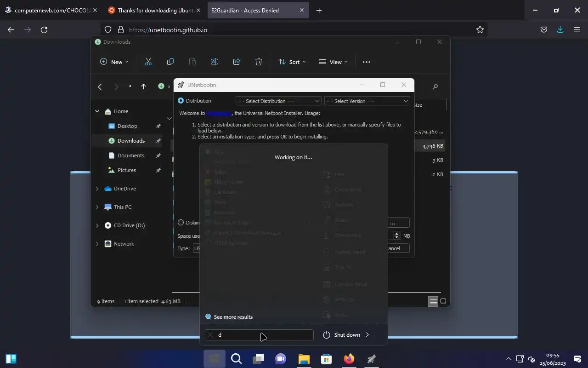This screenshot has width=588, height=368.
Task: Select the Distribution radio button
Action: (181, 100)
